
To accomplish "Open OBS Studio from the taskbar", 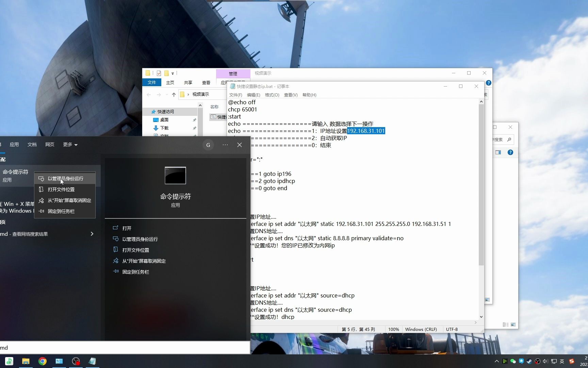I will (x=76, y=361).
